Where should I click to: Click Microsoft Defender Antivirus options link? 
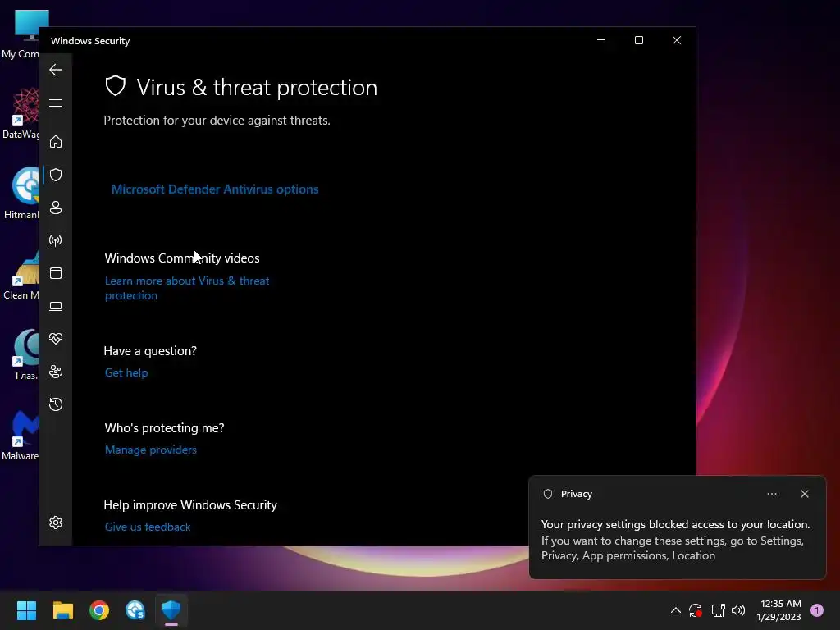pyautogui.click(x=215, y=189)
